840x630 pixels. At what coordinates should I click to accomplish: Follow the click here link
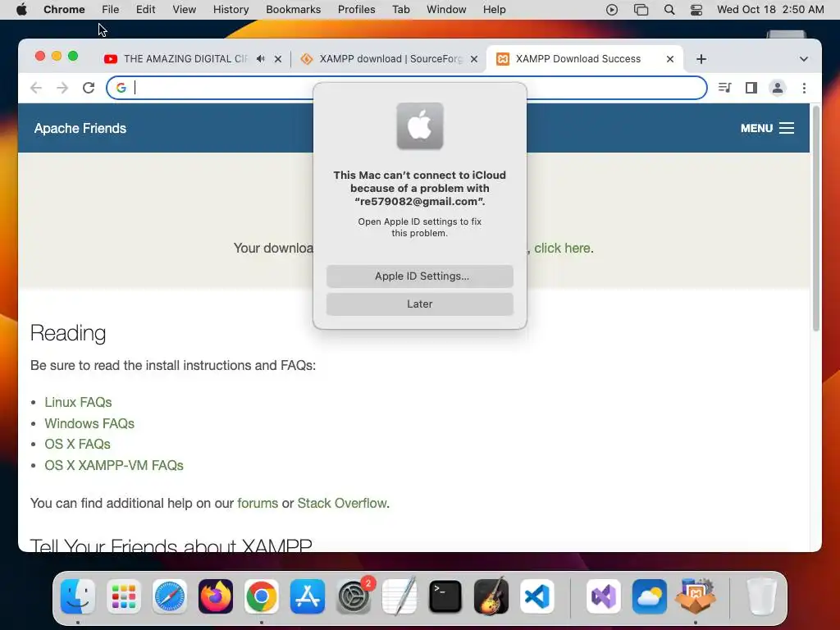[x=562, y=248]
